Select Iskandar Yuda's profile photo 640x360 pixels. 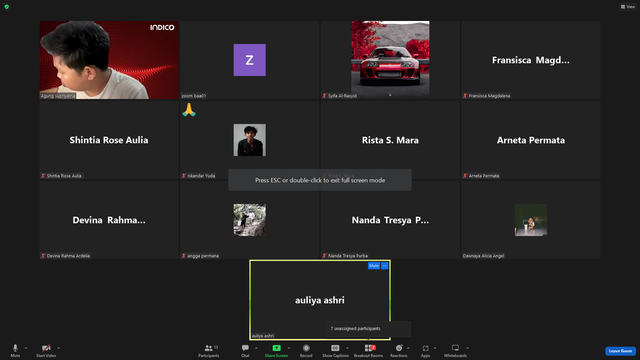[x=249, y=140]
